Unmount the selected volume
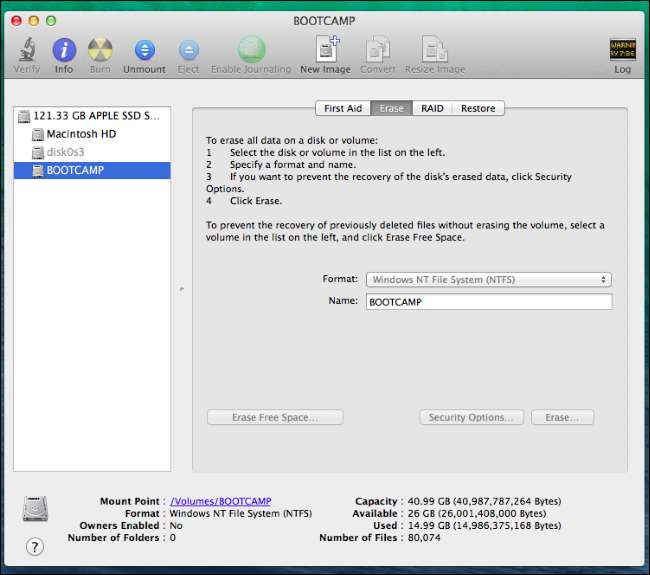 (x=144, y=50)
